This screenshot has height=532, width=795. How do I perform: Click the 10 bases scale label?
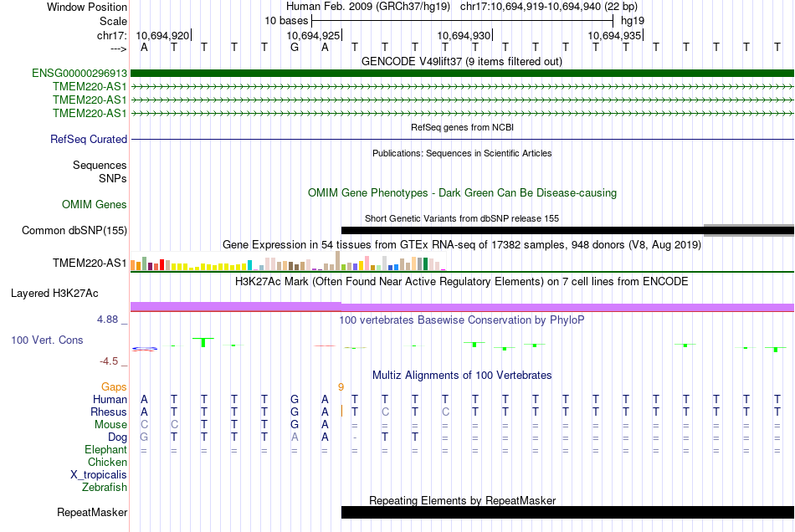286,21
